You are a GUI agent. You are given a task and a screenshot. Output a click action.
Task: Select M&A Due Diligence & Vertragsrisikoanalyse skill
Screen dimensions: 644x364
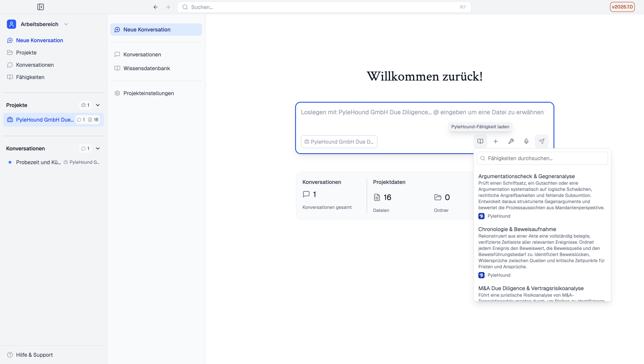[x=542, y=293]
